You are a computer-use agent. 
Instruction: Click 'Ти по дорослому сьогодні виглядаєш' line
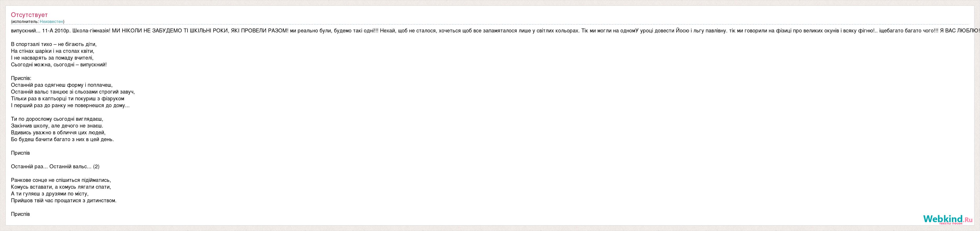57,119
